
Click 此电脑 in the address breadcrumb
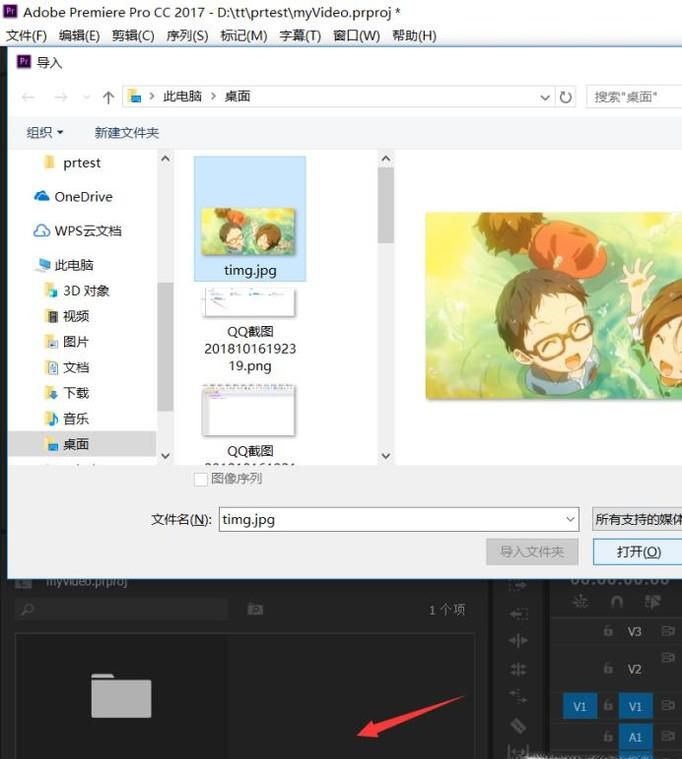coord(182,96)
